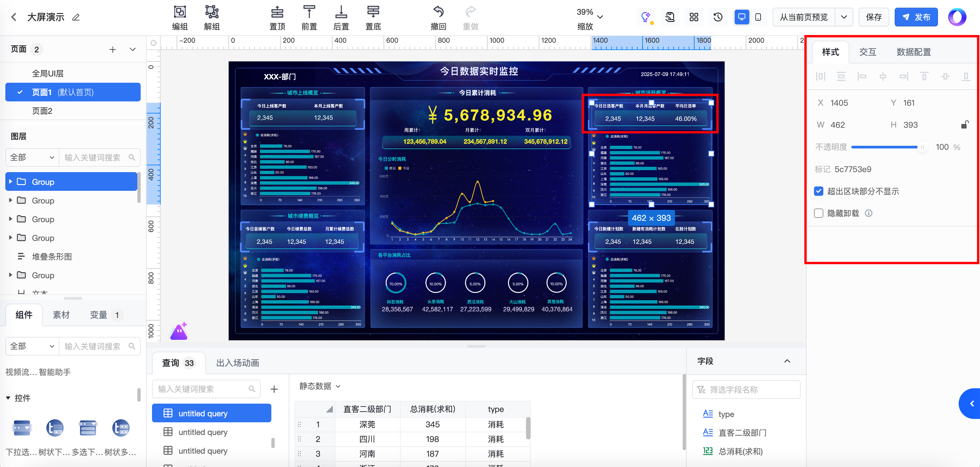Click the 置顶 bring-to-top icon

[x=277, y=12]
